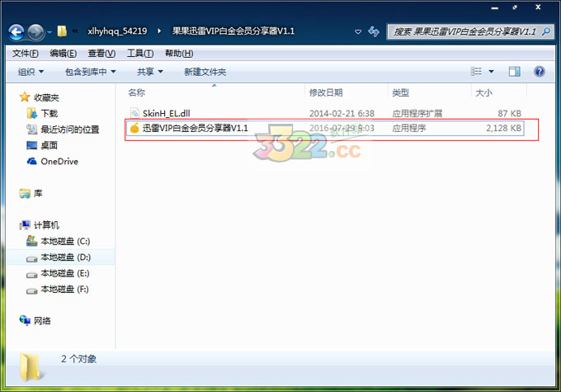Viewport: 561px width, 392px height.
Task: Open 下载 in favorites
Action: click(49, 114)
